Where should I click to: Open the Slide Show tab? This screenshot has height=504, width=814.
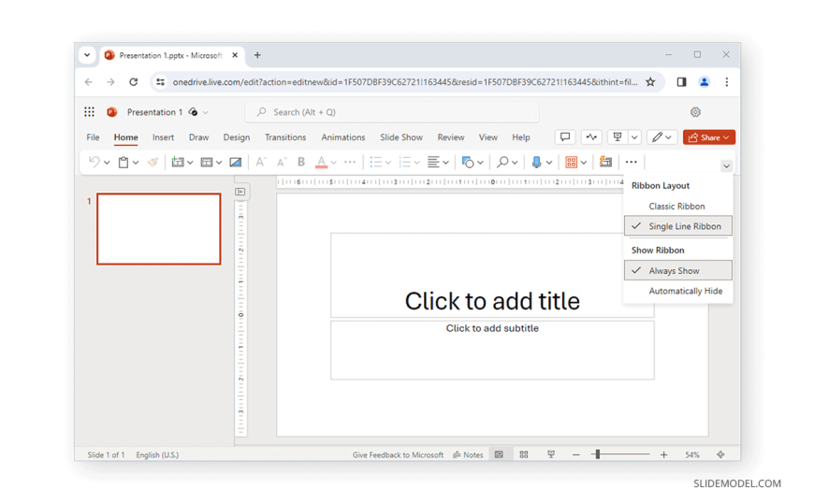click(x=401, y=137)
